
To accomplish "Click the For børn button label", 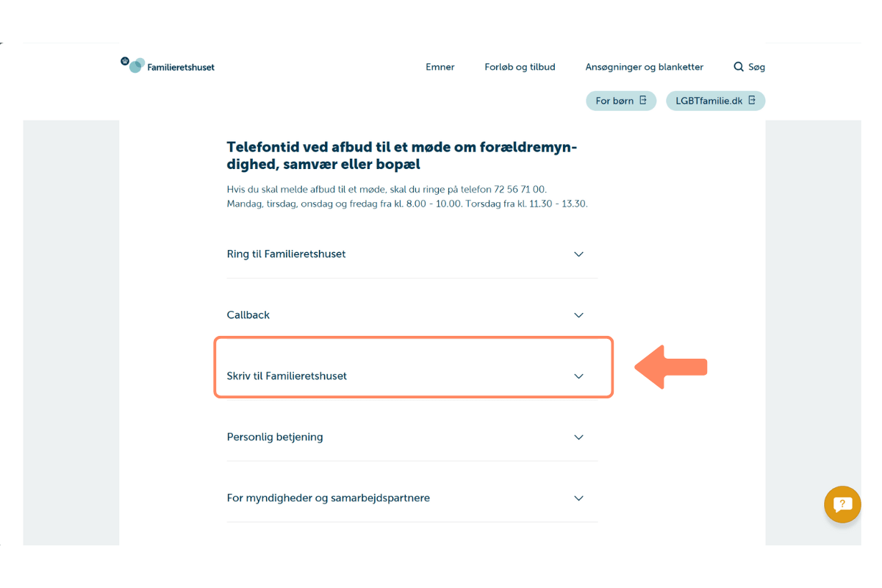I will point(614,101).
